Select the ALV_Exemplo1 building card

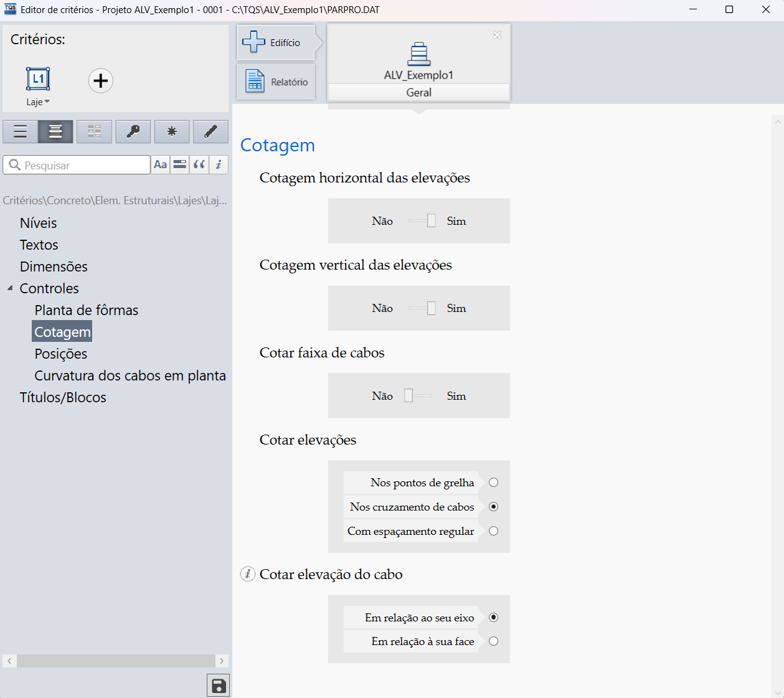pos(418,62)
